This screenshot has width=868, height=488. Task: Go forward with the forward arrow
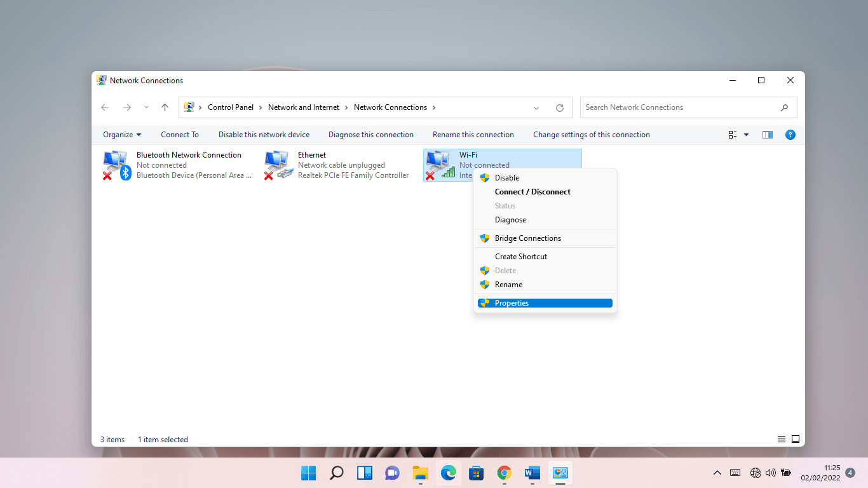[x=127, y=107]
